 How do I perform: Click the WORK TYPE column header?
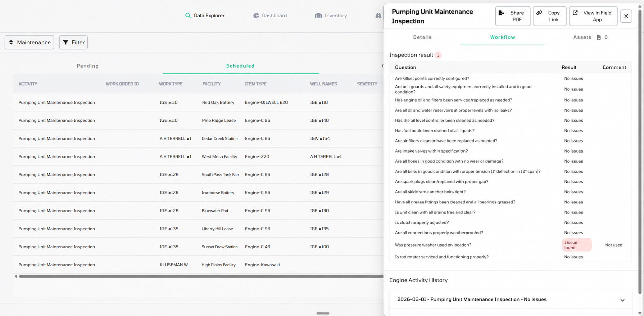point(171,84)
